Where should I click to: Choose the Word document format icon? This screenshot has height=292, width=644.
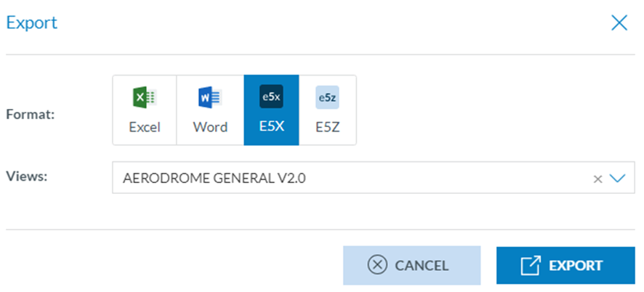point(210,97)
